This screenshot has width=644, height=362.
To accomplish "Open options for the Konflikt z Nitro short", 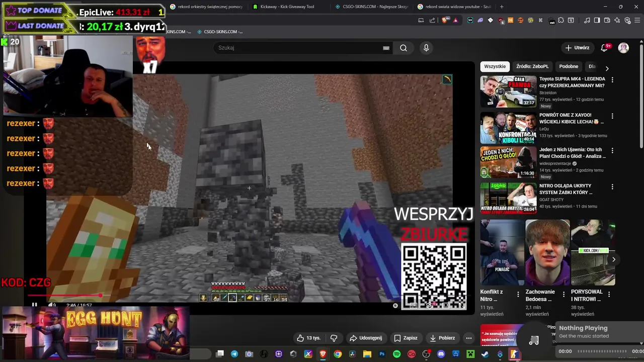I will (x=518, y=295).
